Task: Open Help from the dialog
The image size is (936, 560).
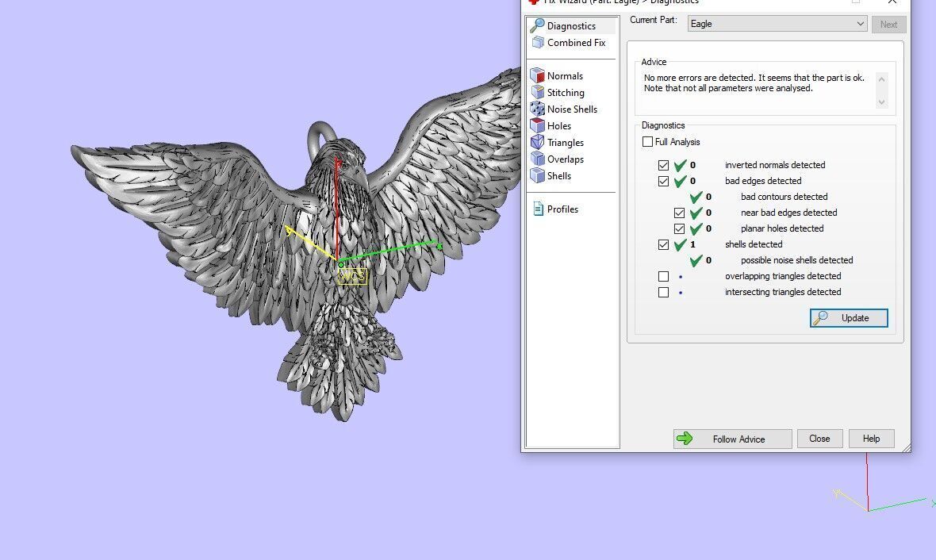Action: [871, 439]
